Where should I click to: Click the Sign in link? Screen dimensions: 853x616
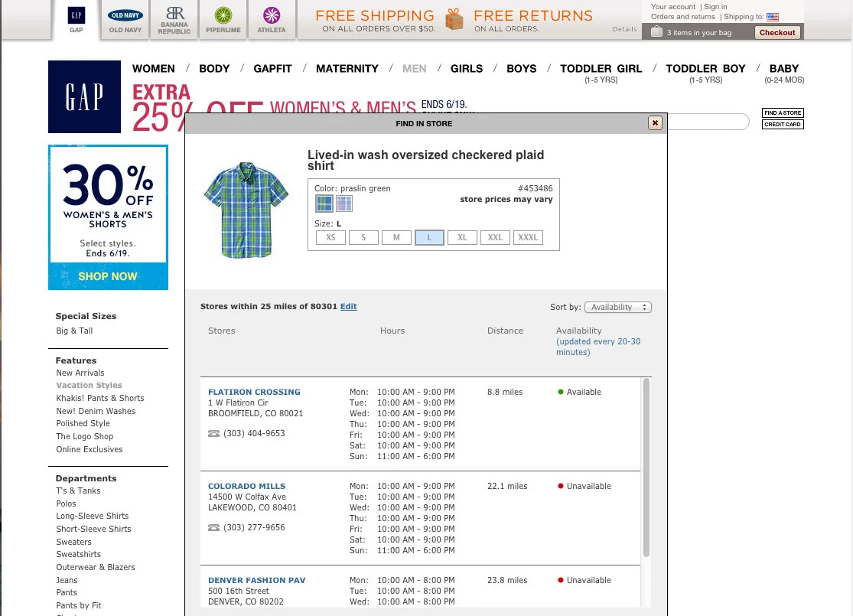(x=715, y=7)
